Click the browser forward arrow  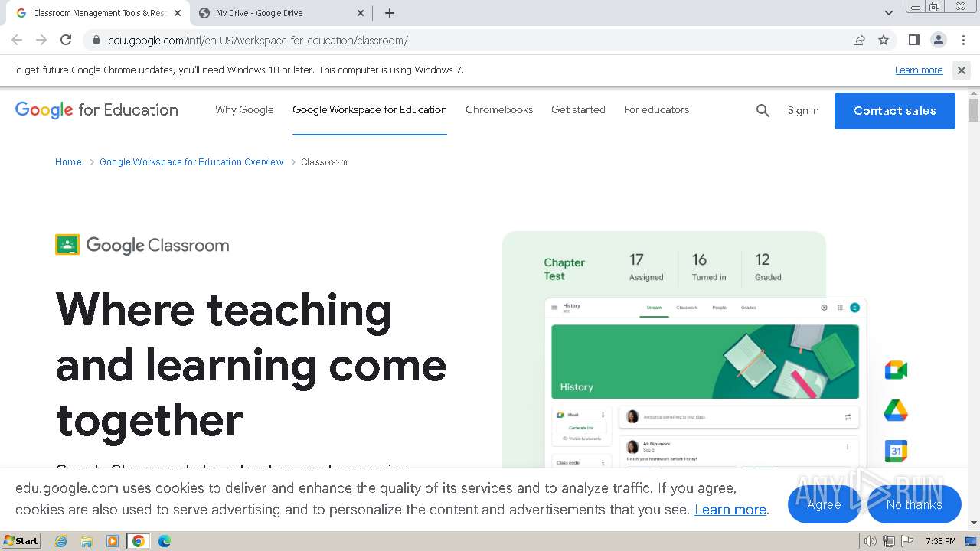pos(41,40)
